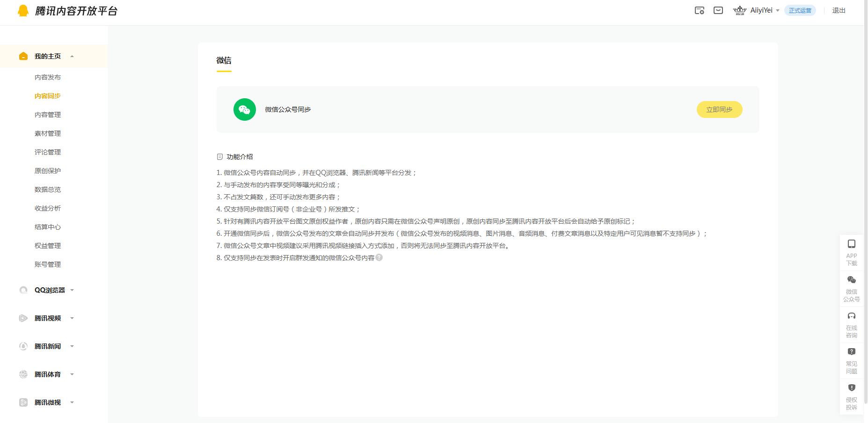This screenshot has width=868, height=423.
Task: Click the AiiyiYei user avatar
Action: click(x=740, y=10)
